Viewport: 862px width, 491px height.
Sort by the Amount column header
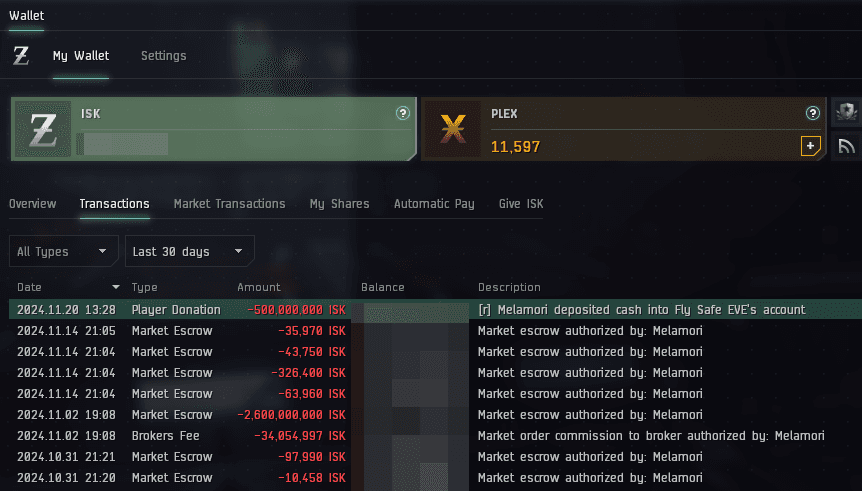259,288
